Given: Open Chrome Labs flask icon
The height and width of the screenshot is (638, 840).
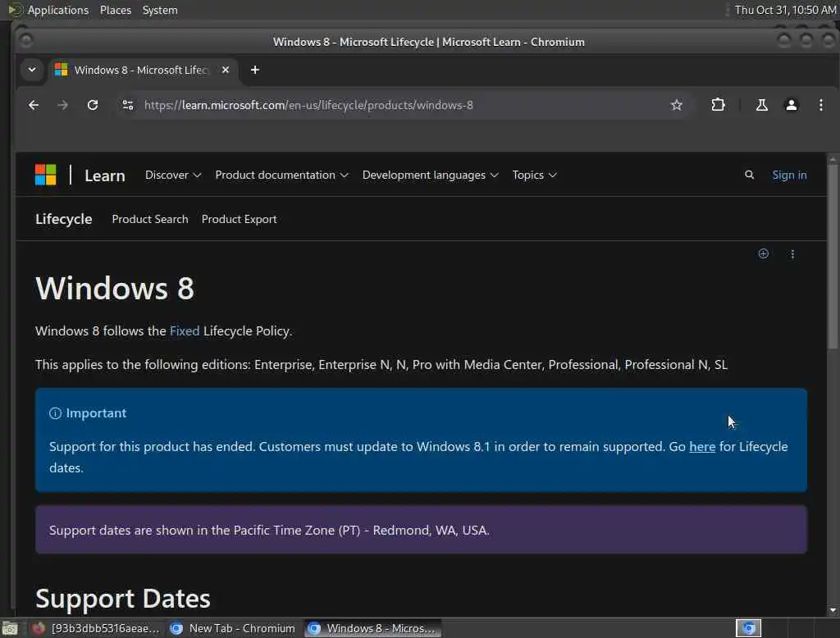Looking at the screenshot, I should click(761, 105).
